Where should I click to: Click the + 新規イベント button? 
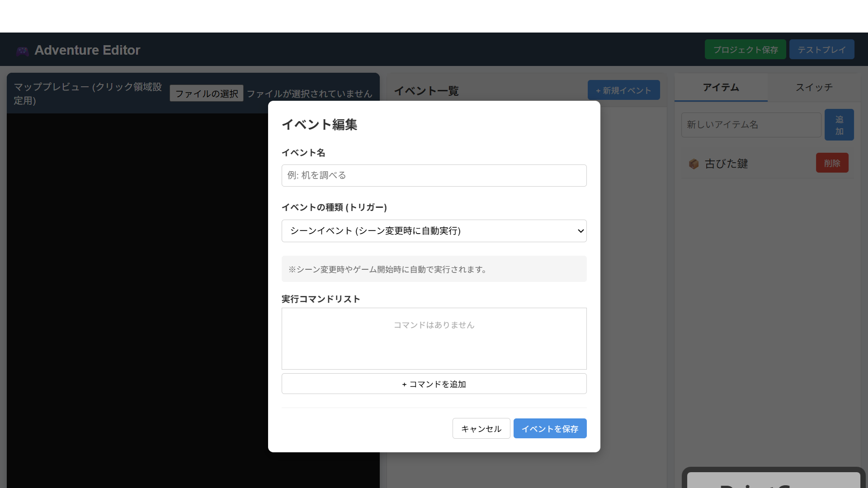click(x=623, y=90)
